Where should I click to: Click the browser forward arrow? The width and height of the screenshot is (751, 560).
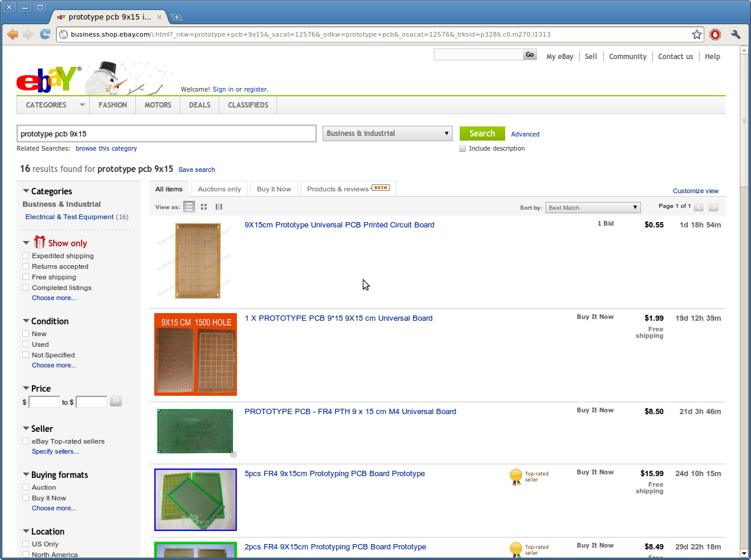tap(28, 34)
